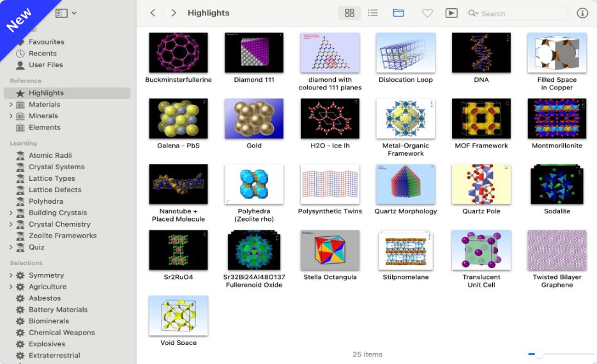The image size is (597, 364).
Task: Open Nanotube + Placed Molecule thumbnail
Action: click(x=178, y=185)
